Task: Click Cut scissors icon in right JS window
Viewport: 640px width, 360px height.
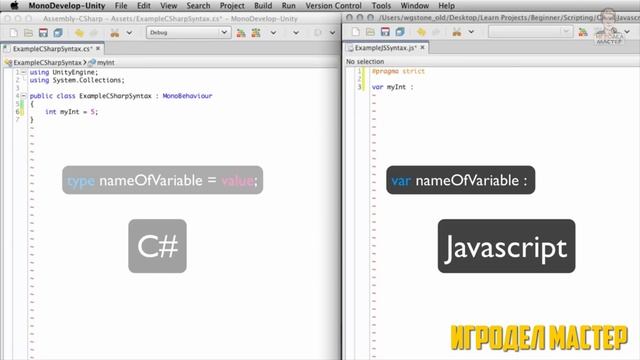Action: click(x=457, y=32)
